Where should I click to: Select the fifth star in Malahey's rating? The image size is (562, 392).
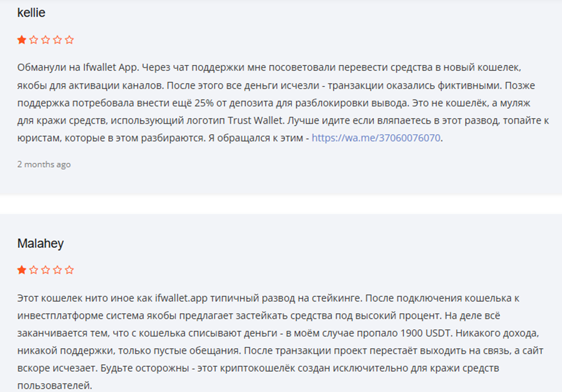[69, 270]
